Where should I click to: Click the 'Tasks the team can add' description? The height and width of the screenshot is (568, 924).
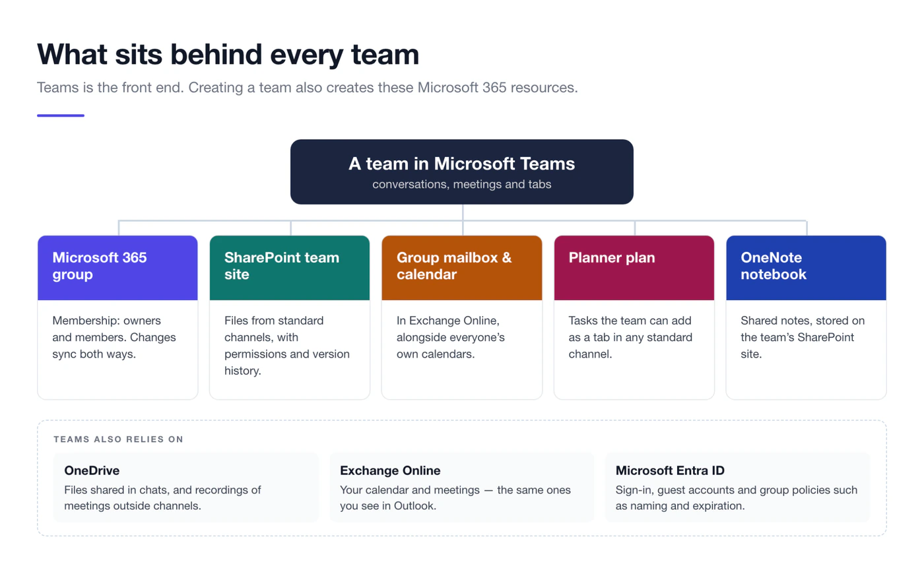point(630,337)
